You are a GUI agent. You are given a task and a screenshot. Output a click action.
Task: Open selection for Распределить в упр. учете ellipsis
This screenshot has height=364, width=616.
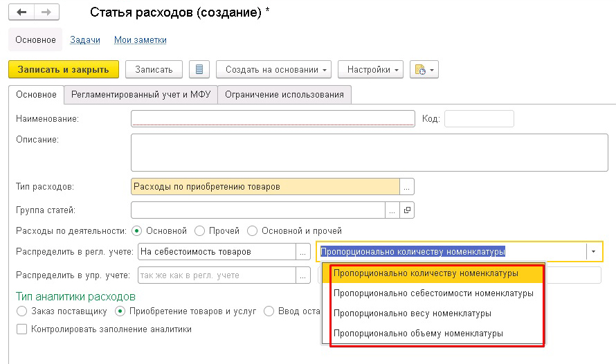tap(302, 275)
